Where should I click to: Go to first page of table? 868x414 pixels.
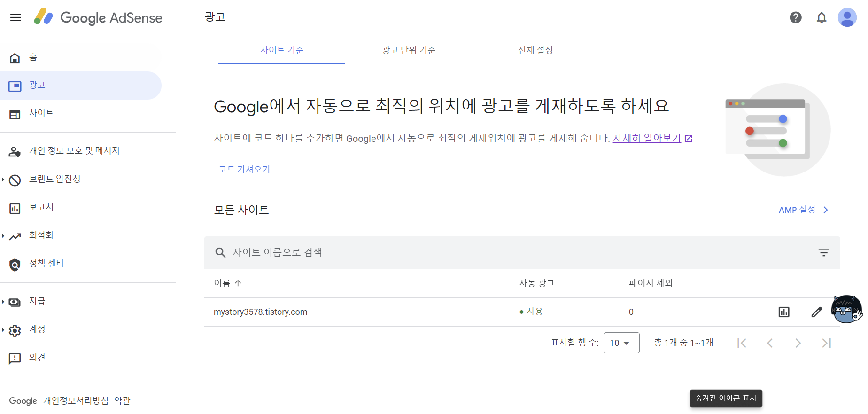coord(742,343)
